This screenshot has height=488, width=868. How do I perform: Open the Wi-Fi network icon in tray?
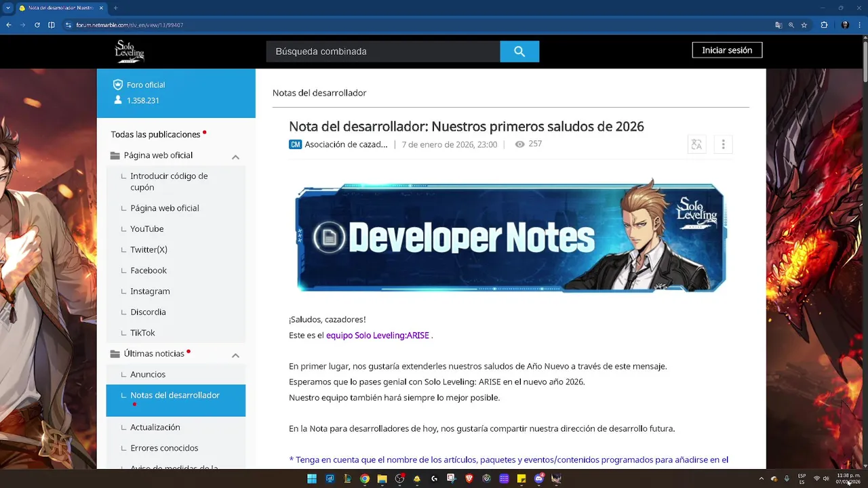(816, 479)
